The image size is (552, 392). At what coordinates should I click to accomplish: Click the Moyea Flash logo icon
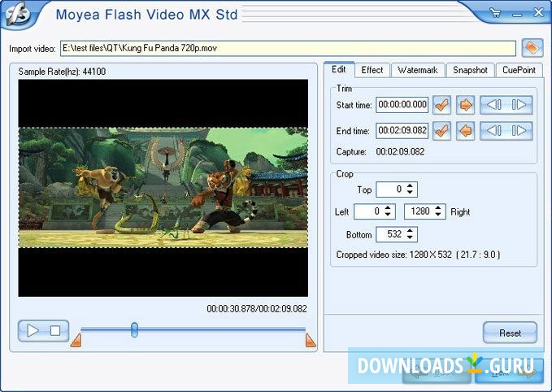pos(16,13)
